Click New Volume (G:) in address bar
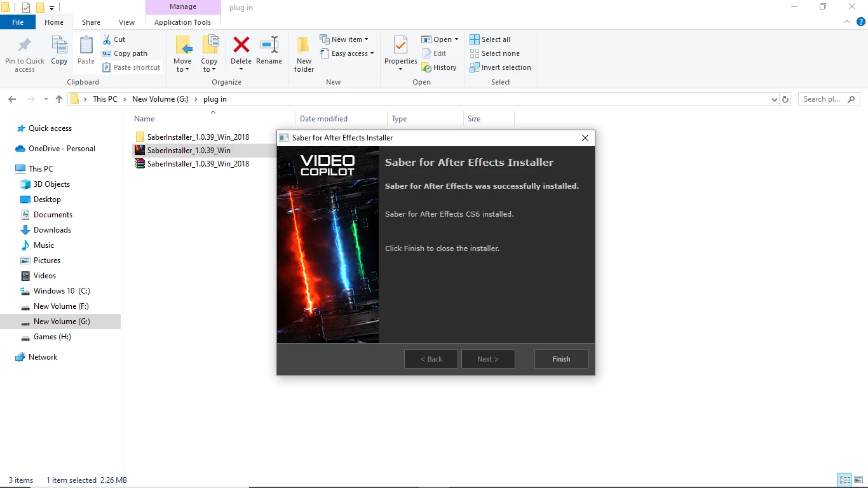This screenshot has width=868, height=488. coord(160,99)
